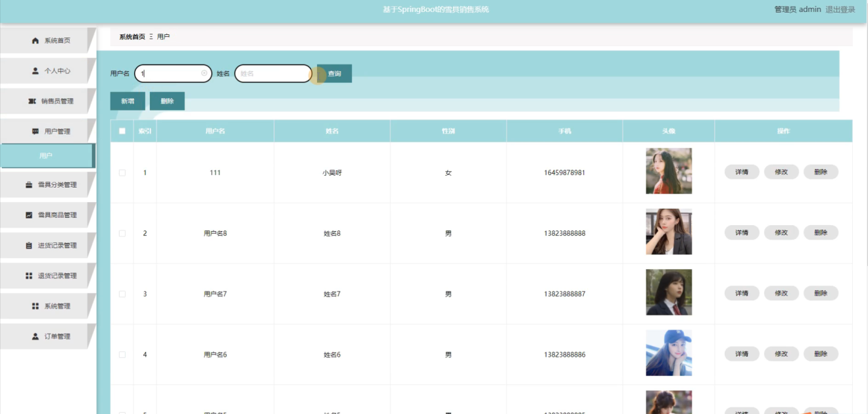Click the person icon beside 个人中心
868x414 pixels.
tap(36, 71)
